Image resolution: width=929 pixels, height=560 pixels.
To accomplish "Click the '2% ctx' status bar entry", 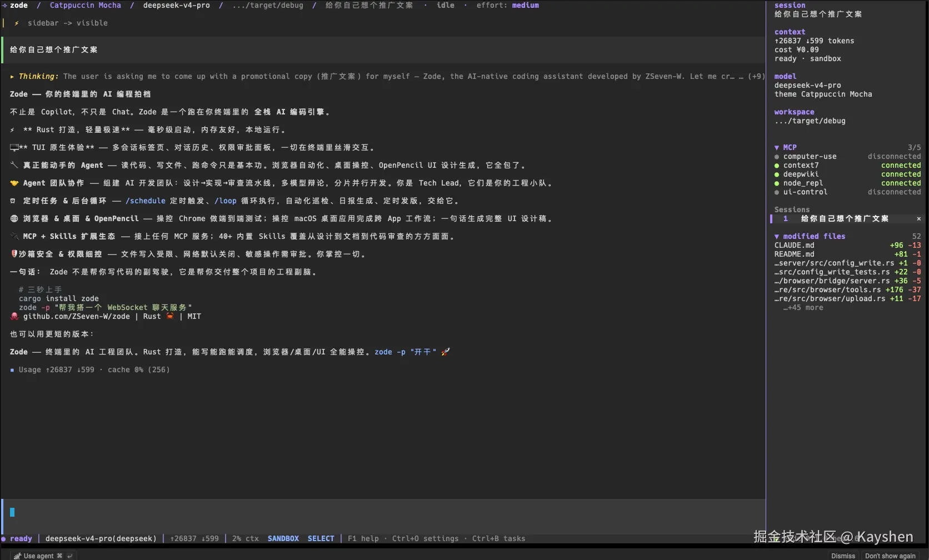I will pos(246,539).
